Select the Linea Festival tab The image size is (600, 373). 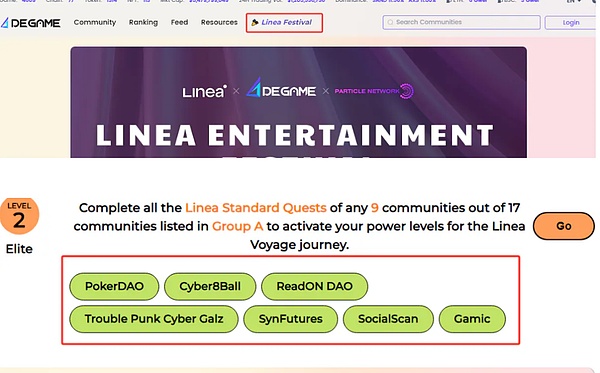[284, 23]
